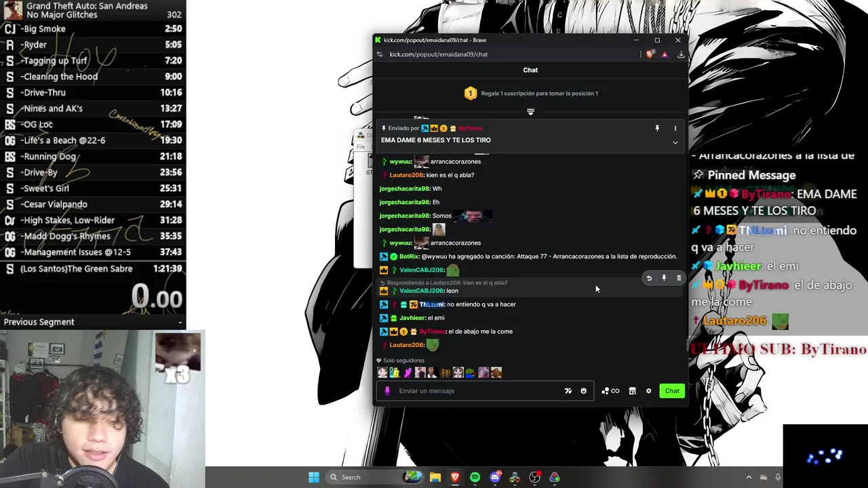Click the green Chat send button
The height and width of the screenshot is (488, 868).
coord(672,390)
